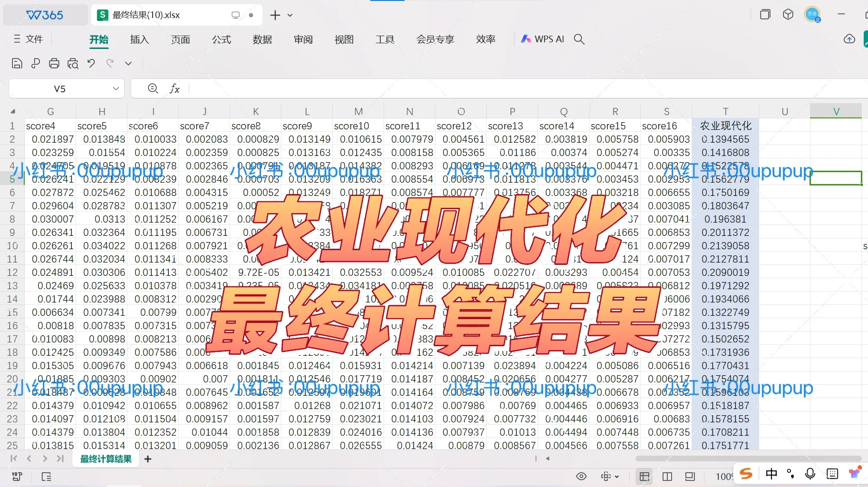The image size is (868, 487).
Task: Select the 工具 ribbon tab
Action: click(x=385, y=39)
